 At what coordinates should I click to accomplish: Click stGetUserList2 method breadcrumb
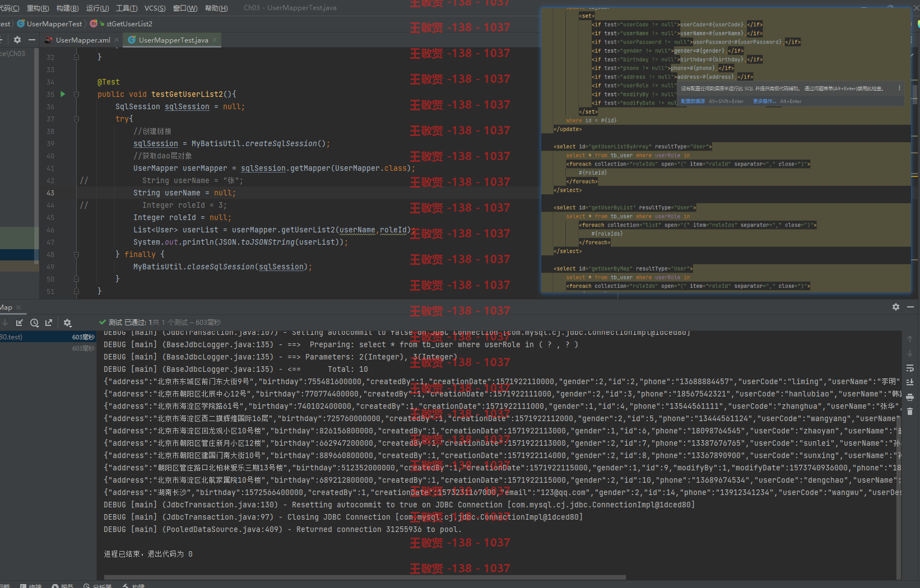click(129, 24)
